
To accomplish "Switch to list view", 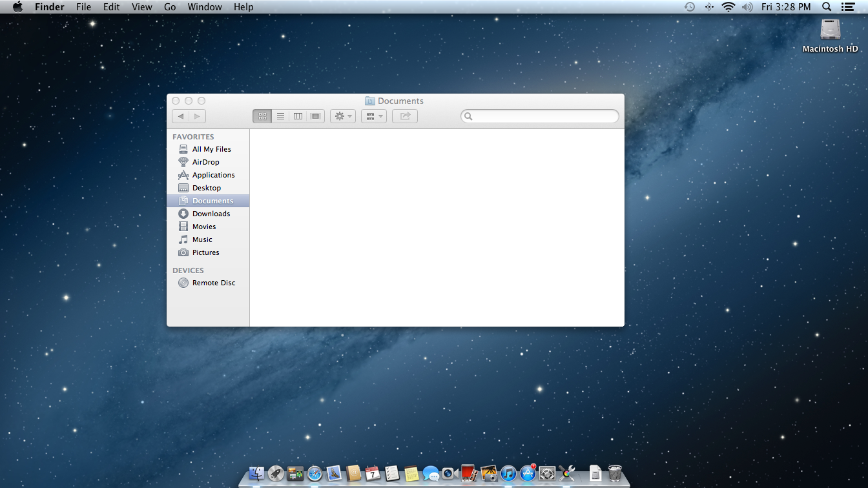I will [x=280, y=116].
